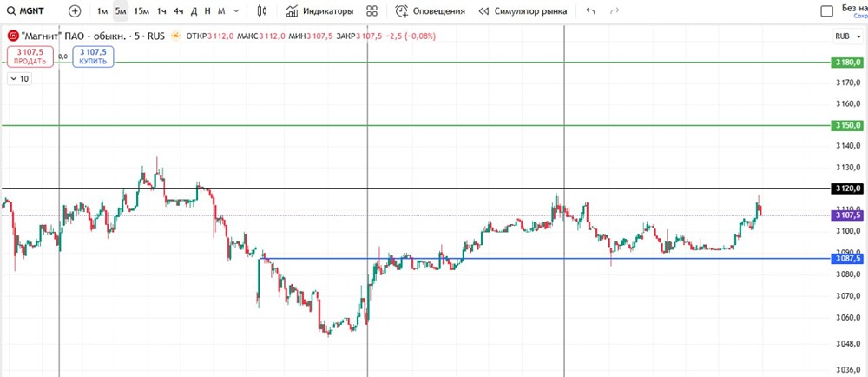
Task: Click МАКС high value 3112,0
Action: pos(273,36)
